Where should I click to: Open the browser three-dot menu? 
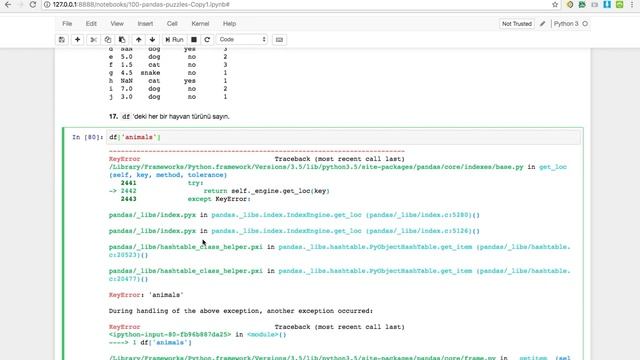point(632,4)
